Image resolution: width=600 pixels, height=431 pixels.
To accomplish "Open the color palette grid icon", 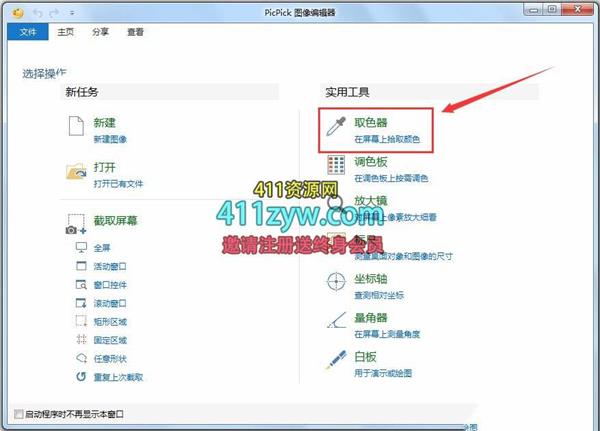I will tap(337, 166).
